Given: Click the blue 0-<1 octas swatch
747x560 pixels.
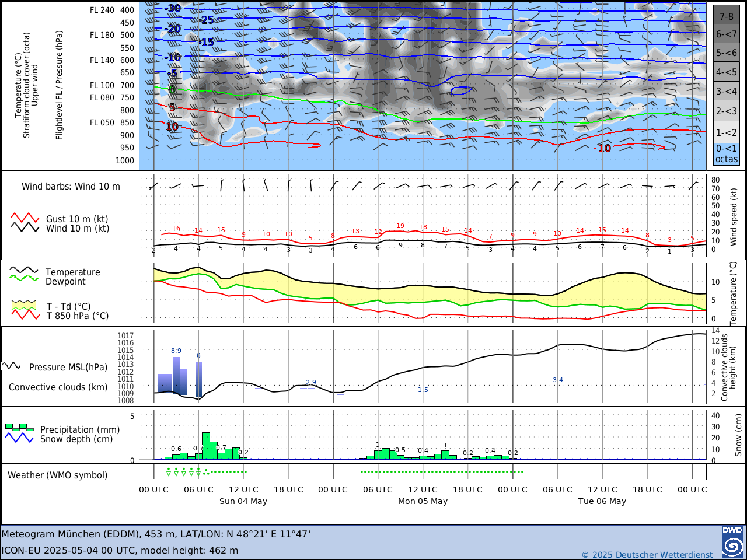Looking at the screenshot, I should coord(727,154).
